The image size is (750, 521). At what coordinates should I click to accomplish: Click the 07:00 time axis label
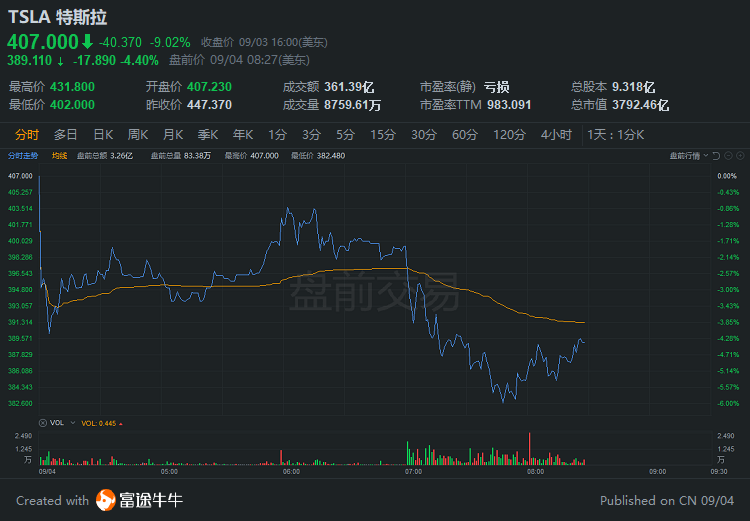click(413, 472)
